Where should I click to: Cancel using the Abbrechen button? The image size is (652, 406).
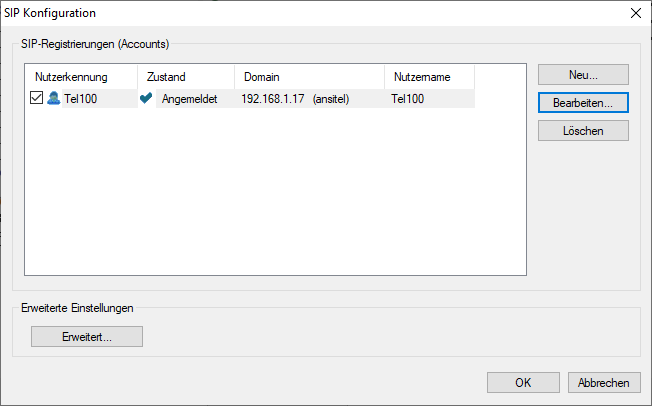(604, 383)
